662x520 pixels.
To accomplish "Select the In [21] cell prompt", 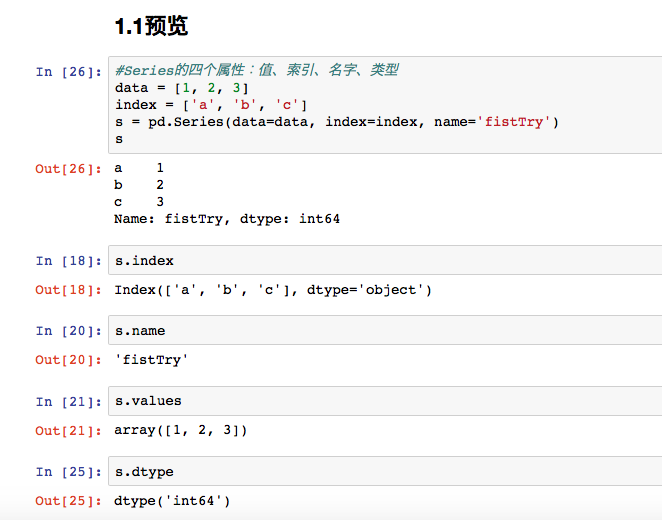I will [69, 401].
